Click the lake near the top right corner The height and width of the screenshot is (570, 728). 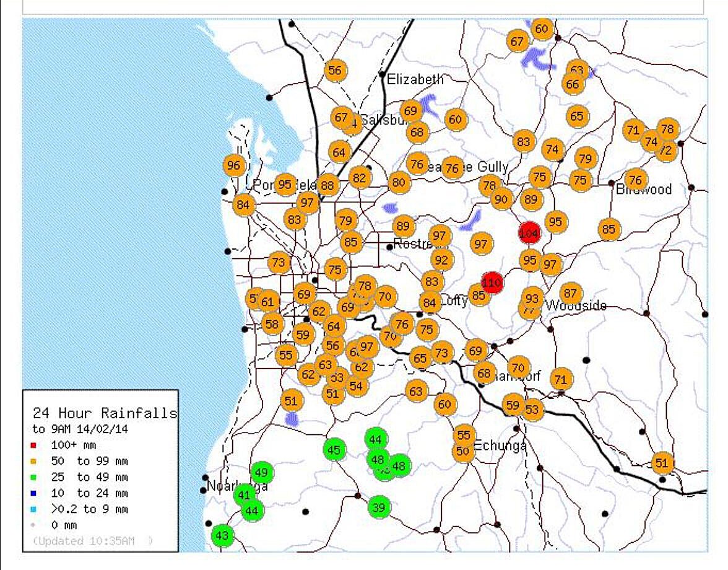click(x=536, y=57)
